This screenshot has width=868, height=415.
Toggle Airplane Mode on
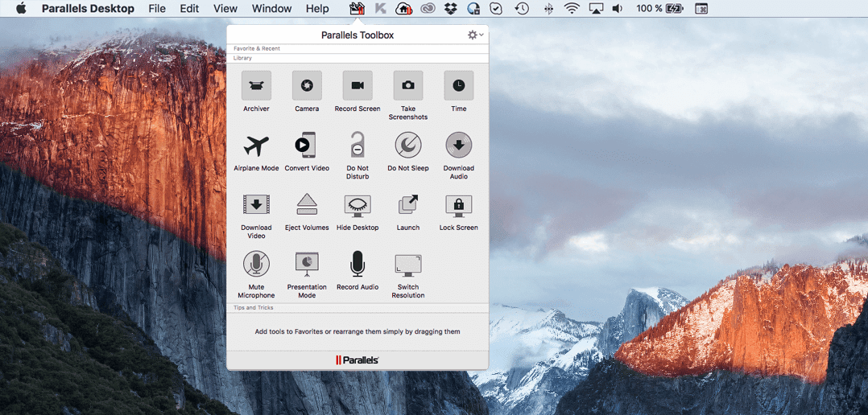(x=256, y=146)
